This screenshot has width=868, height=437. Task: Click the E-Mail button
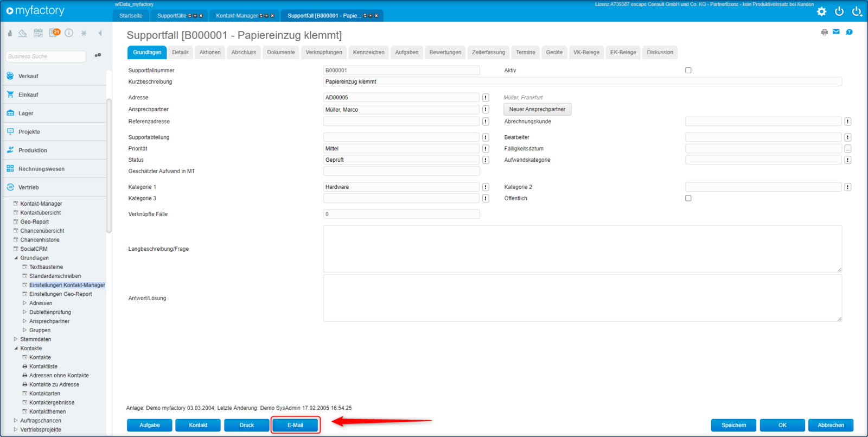click(x=295, y=425)
